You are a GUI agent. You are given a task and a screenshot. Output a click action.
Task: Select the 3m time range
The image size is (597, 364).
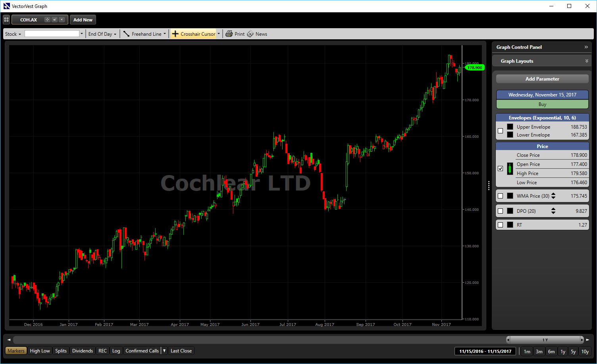pyautogui.click(x=539, y=351)
